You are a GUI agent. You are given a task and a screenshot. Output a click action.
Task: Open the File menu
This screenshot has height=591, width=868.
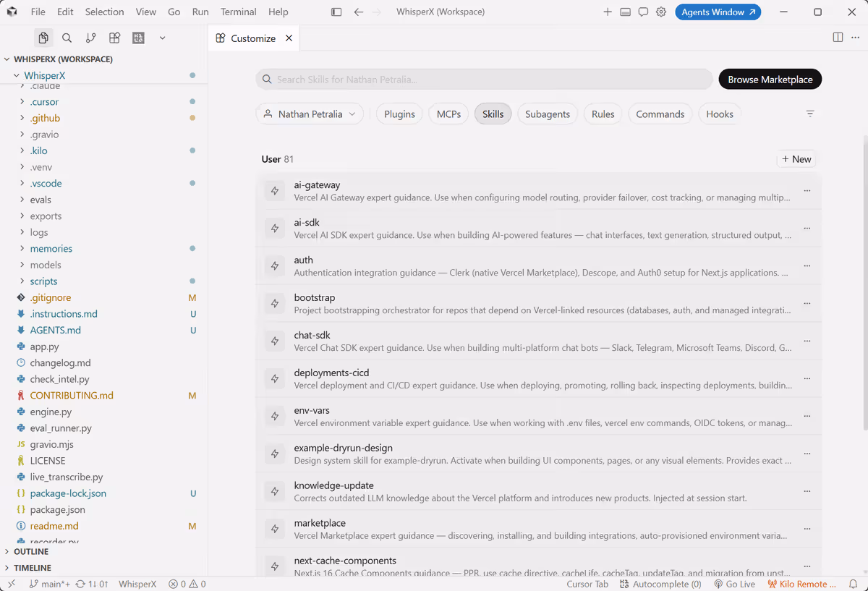click(38, 12)
